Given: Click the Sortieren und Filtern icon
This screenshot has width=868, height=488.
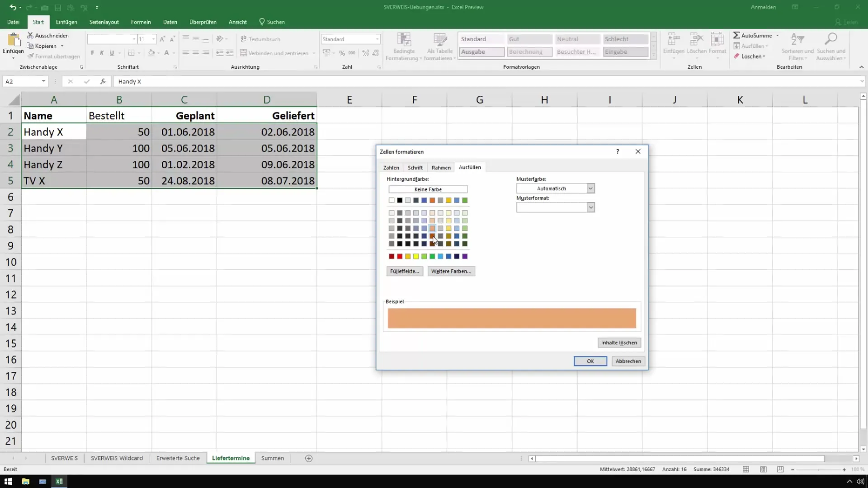Looking at the screenshot, I should (x=797, y=39).
